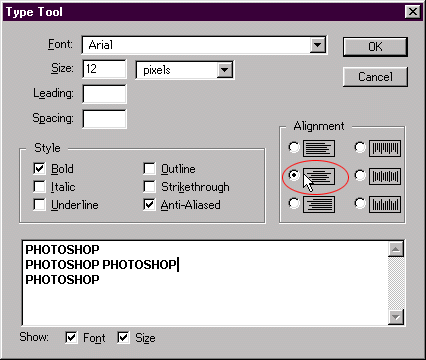Click the Cancel button
The image size is (426, 360).
pyautogui.click(x=375, y=77)
